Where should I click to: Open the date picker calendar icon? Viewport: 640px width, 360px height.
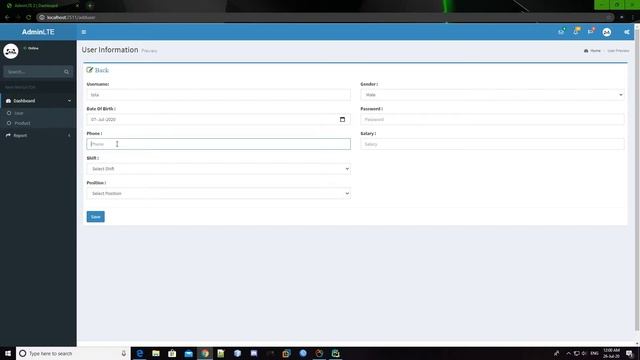coord(342,119)
